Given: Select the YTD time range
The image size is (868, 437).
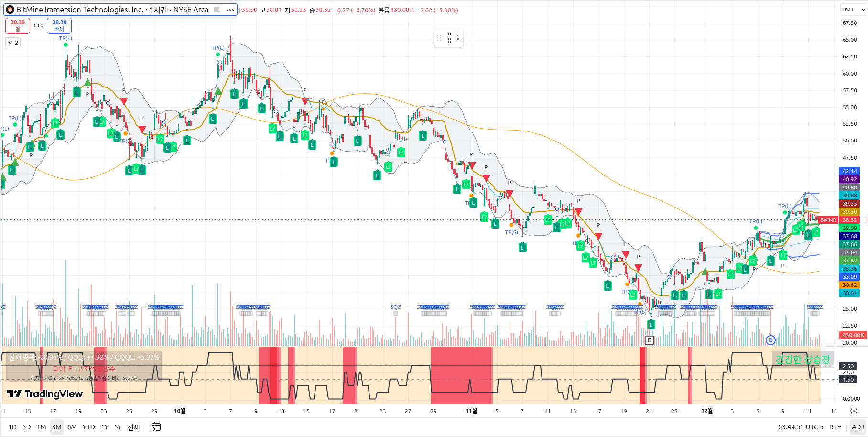Looking at the screenshot, I should point(88,427).
